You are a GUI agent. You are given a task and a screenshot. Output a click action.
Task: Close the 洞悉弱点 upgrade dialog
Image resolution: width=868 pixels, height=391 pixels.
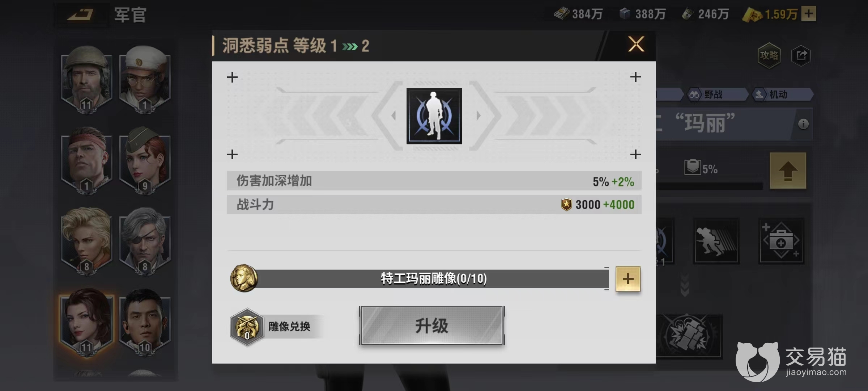pos(636,45)
